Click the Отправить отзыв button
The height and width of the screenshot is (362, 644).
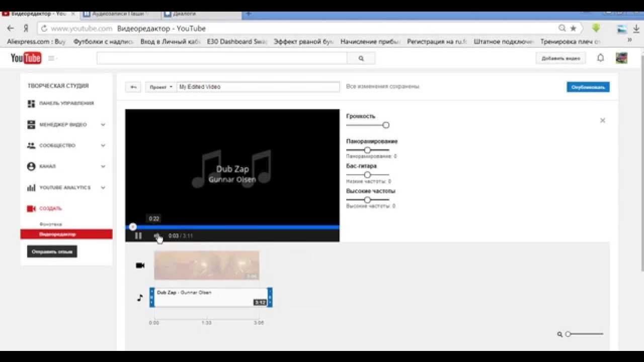coord(52,251)
